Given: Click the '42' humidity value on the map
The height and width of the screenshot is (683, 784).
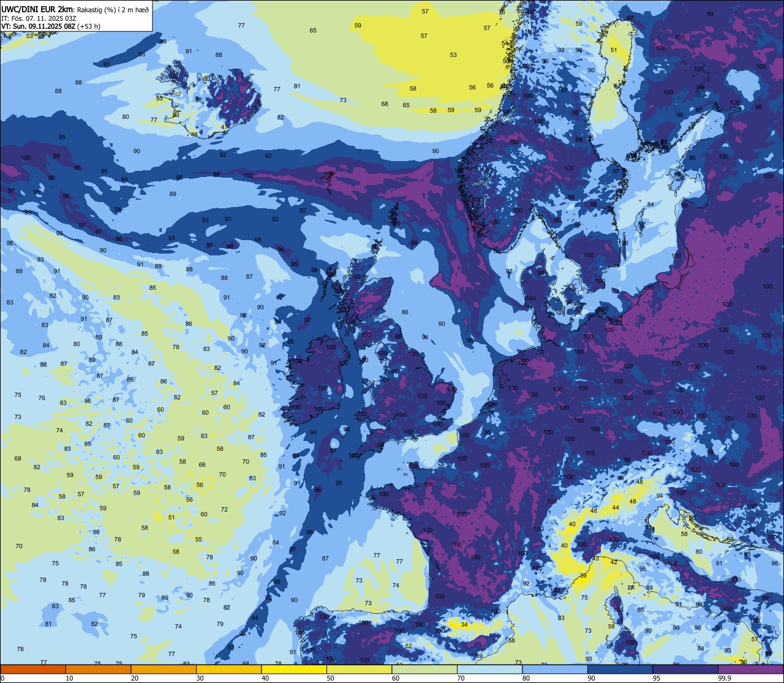Looking at the screenshot, I should pos(614,562).
